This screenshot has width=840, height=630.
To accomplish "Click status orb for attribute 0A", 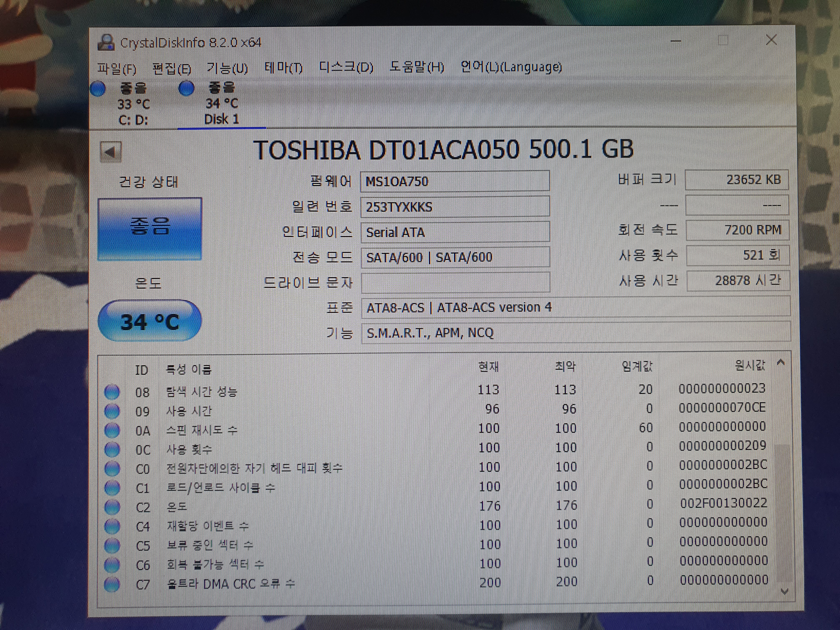I will point(112,431).
